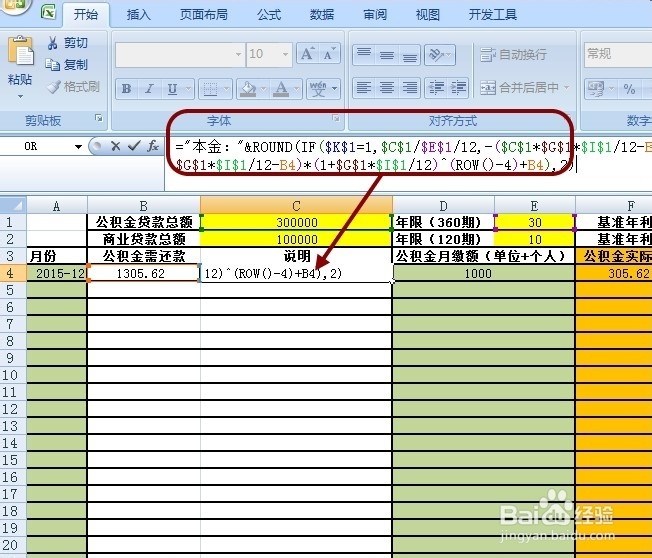Viewport: 652px width, 558px height.
Task: Open the font size dropdown
Action: click(x=285, y=54)
